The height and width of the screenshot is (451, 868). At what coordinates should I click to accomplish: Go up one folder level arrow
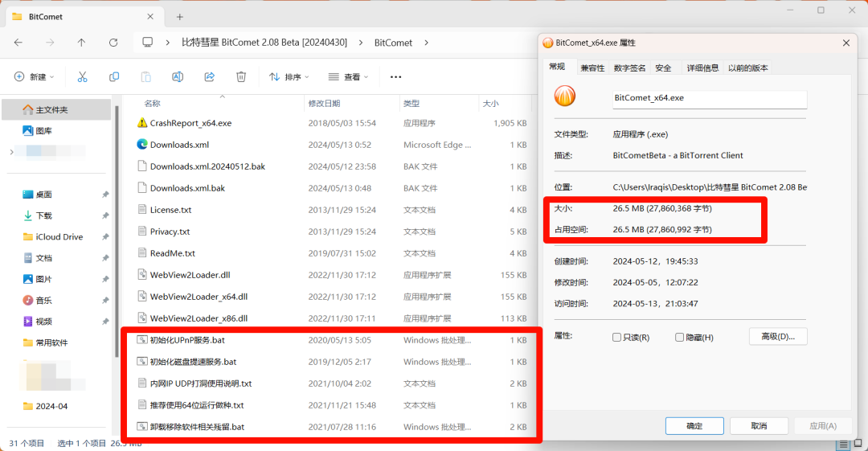point(81,43)
